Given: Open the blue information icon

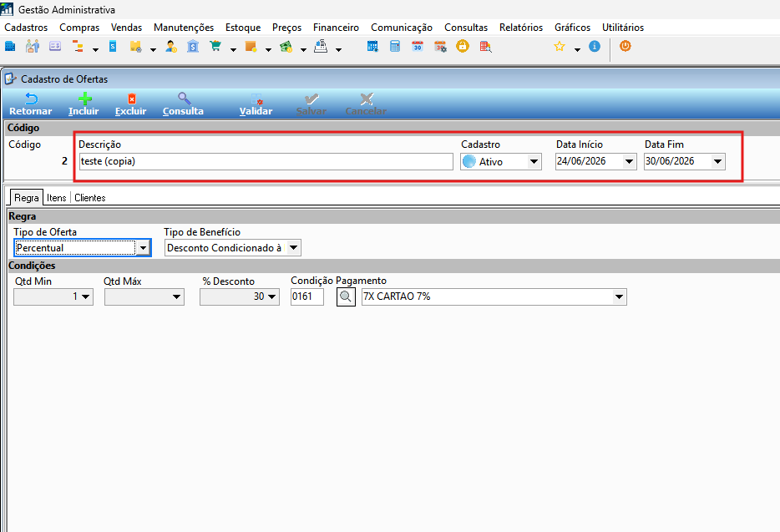Looking at the screenshot, I should (x=595, y=46).
